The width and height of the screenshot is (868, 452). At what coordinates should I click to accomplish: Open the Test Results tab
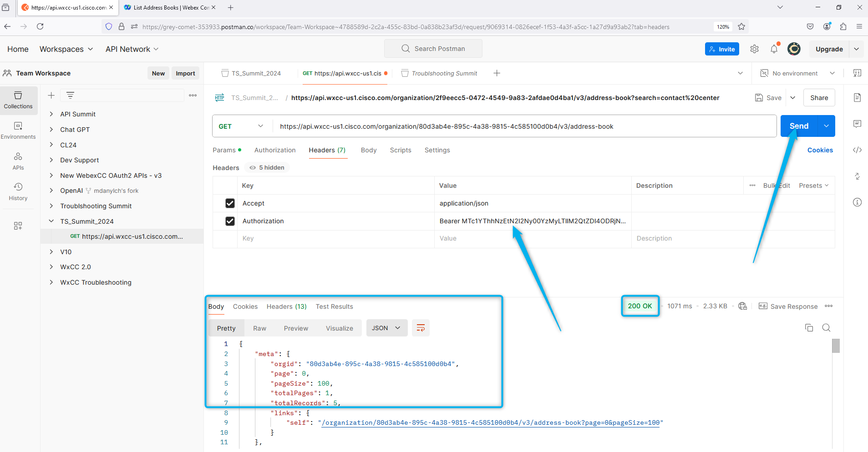[x=335, y=306]
